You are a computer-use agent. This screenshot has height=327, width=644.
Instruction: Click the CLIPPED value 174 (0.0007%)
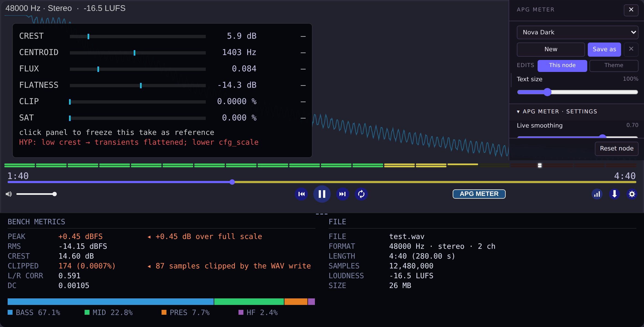click(x=87, y=266)
